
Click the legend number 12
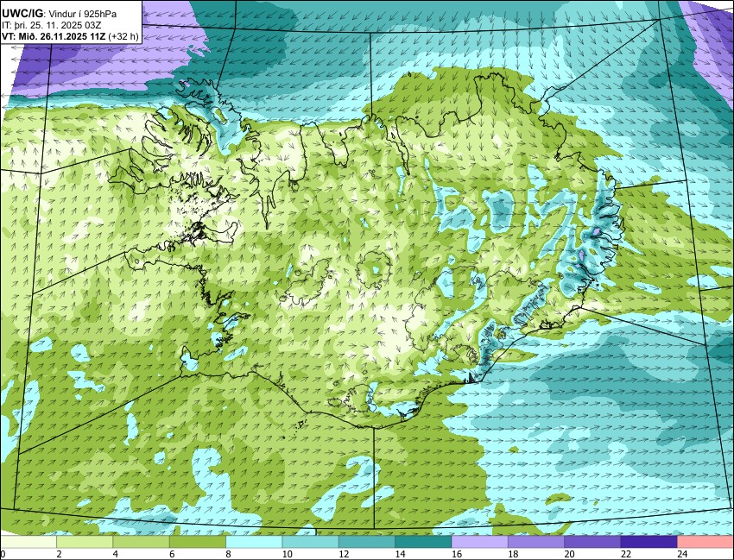coord(344,554)
